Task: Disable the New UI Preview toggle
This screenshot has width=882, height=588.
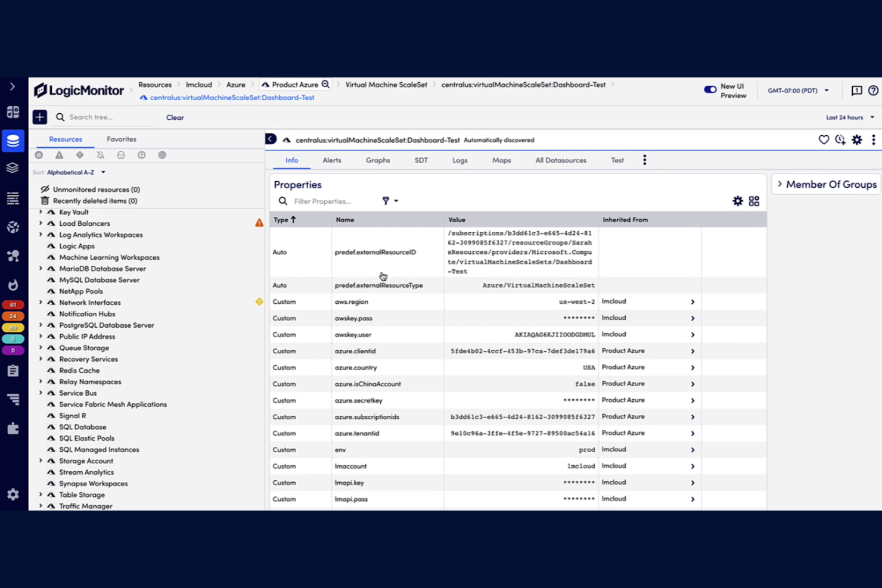Action: 710,89
